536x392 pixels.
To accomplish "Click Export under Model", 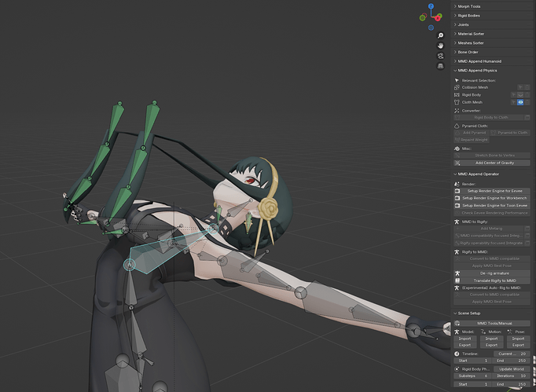I will pyautogui.click(x=464, y=345).
